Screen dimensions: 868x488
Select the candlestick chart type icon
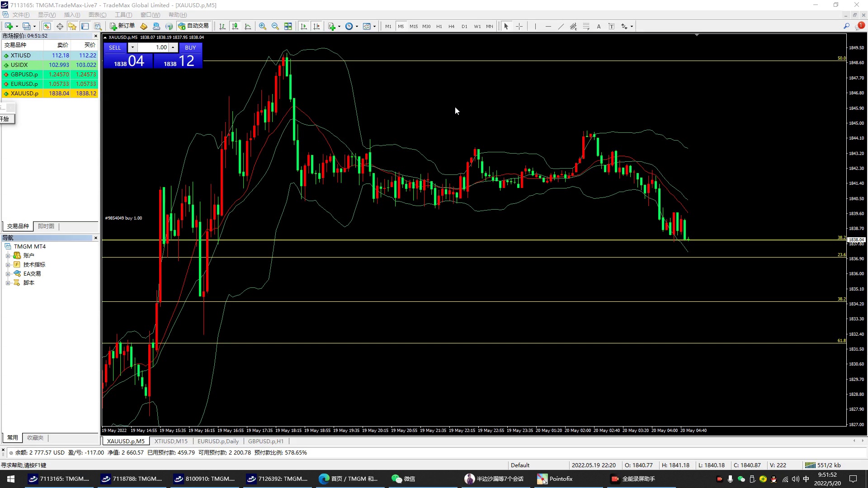tap(235, 26)
